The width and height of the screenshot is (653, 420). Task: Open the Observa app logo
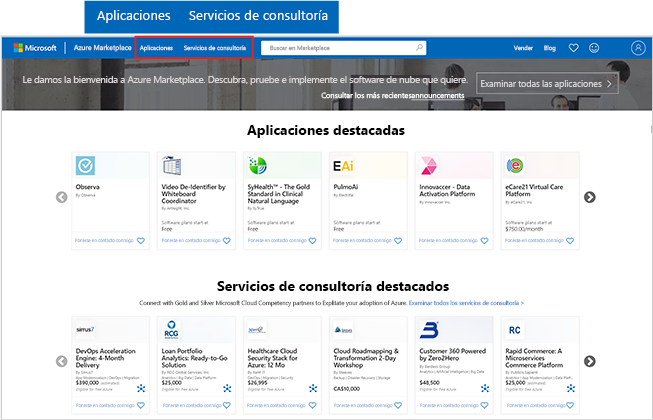pyautogui.click(x=85, y=165)
